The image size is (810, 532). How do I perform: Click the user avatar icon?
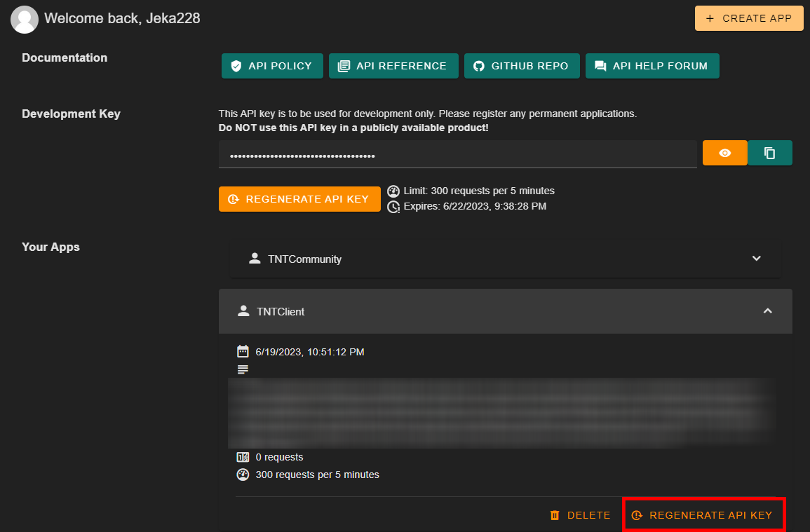(25, 20)
